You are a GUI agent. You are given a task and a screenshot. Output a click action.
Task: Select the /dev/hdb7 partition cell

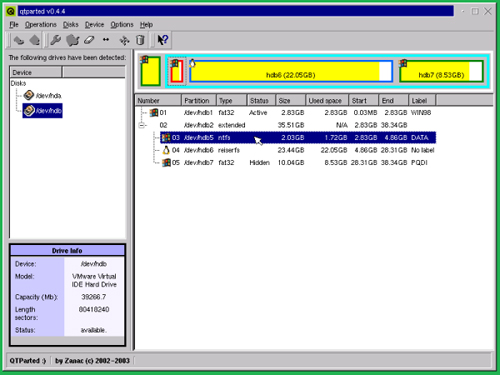tap(198, 163)
